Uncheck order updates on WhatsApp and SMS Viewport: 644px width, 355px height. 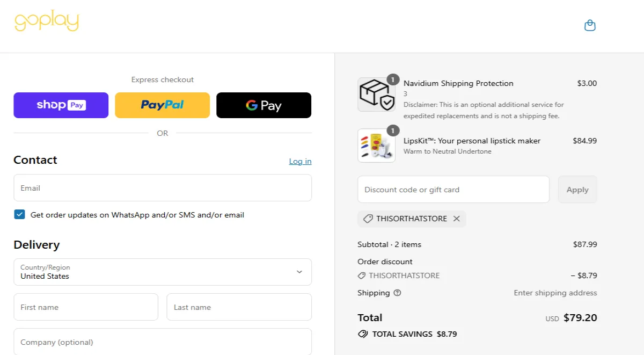[x=19, y=214]
